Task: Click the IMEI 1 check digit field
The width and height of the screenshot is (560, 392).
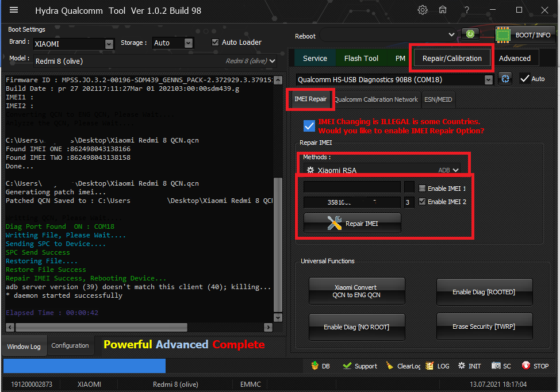Action: coord(409,187)
